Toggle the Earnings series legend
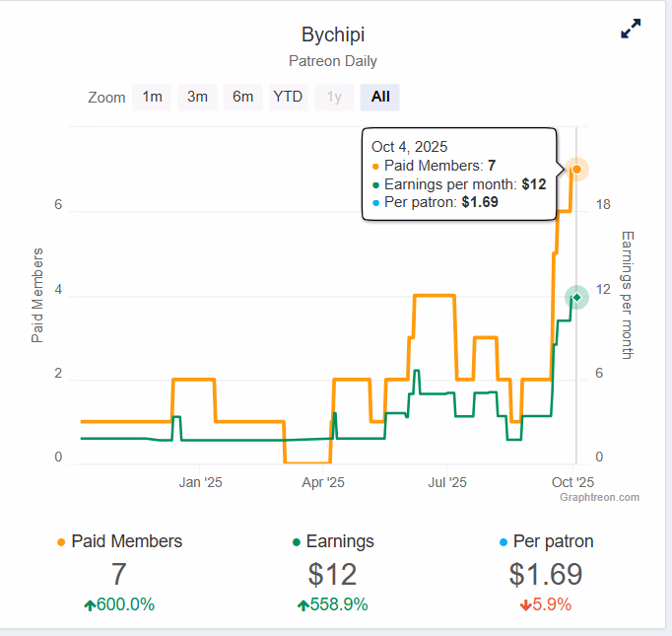Screen dimensions: 672x636 (x=333, y=541)
